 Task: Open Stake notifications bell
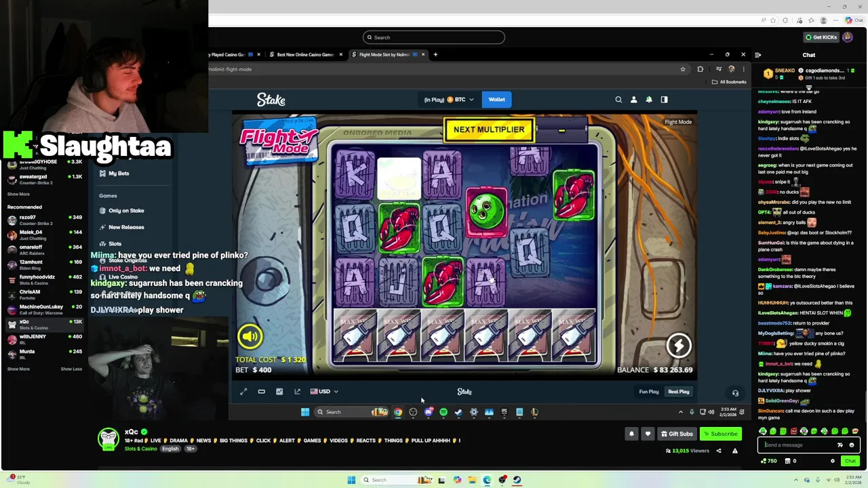point(649,100)
